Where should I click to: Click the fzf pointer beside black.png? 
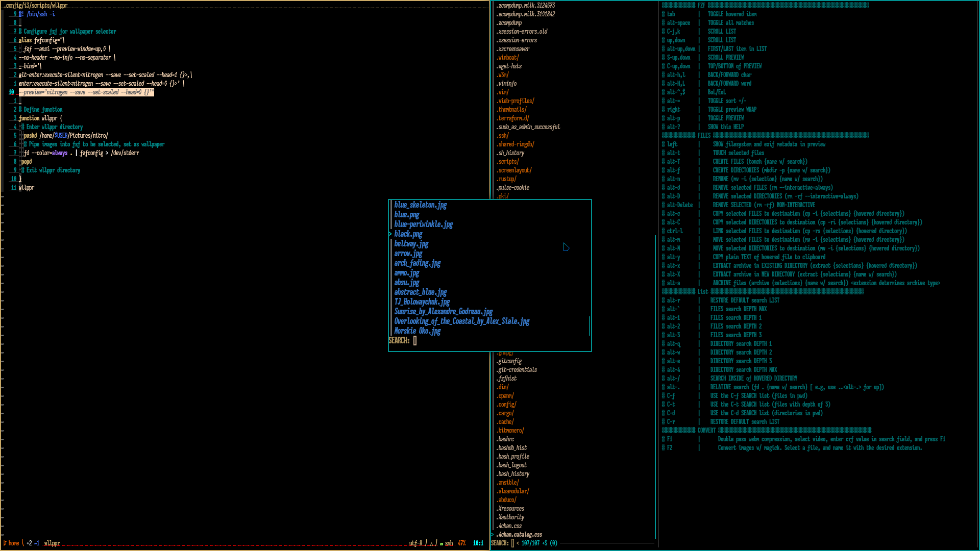click(390, 234)
